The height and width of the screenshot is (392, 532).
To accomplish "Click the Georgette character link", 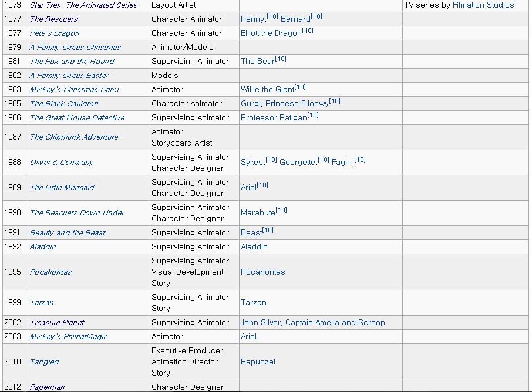I will (297, 163).
